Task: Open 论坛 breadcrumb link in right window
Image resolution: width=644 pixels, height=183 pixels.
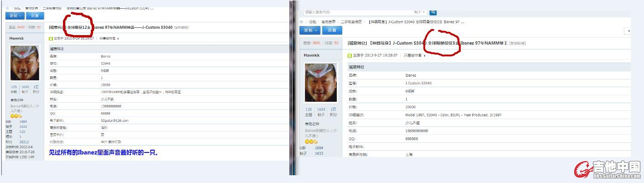Action: (312, 21)
